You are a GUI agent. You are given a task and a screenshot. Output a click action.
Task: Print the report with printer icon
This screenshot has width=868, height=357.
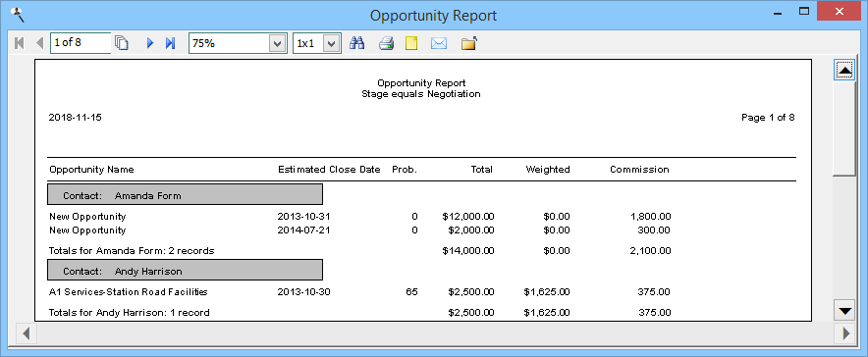387,43
